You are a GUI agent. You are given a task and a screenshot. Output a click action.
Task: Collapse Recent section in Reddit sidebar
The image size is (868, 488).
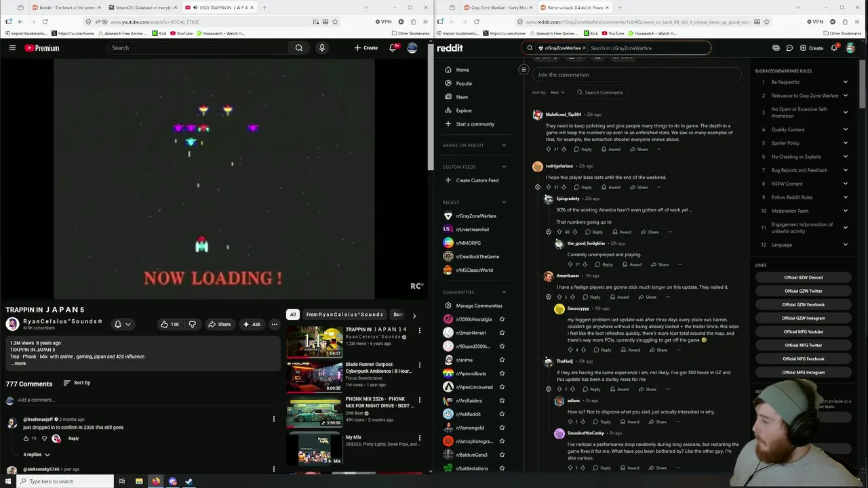coord(504,202)
